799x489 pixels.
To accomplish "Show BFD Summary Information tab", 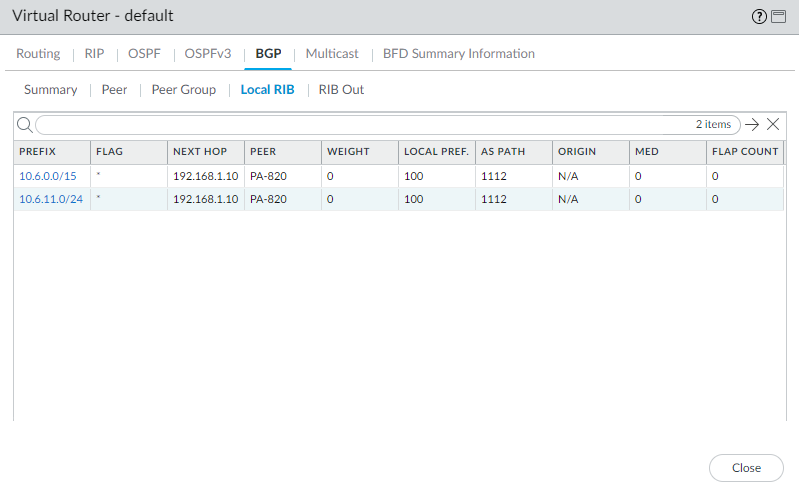I will [x=458, y=54].
